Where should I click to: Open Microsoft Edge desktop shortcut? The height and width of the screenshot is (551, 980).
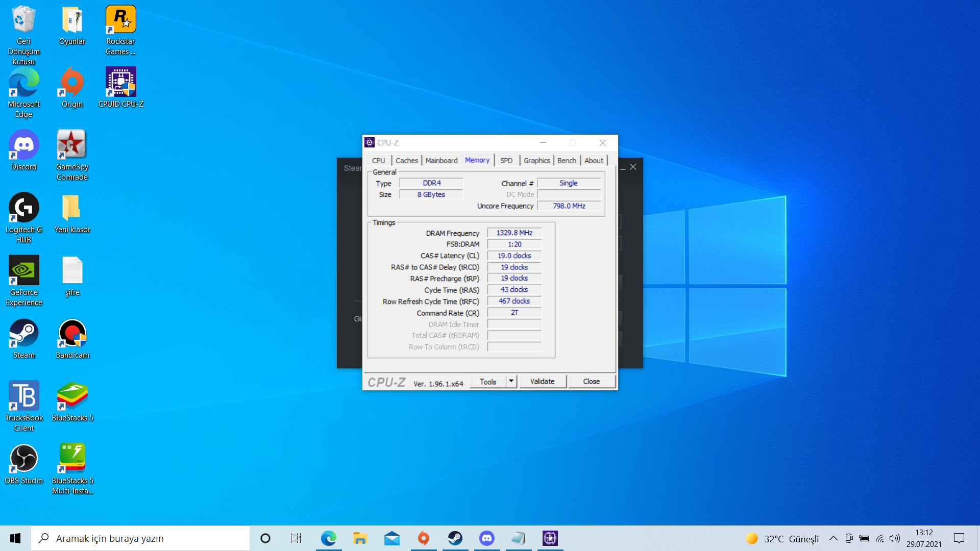pyautogui.click(x=23, y=93)
